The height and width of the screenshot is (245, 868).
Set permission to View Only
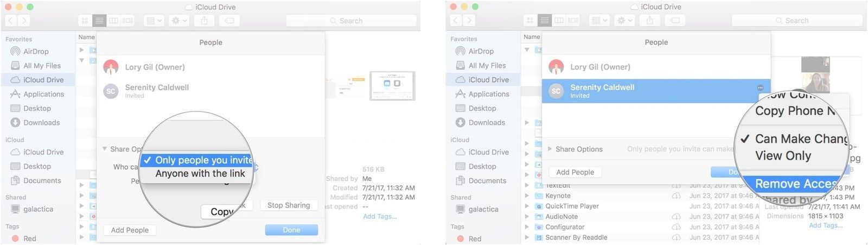pyautogui.click(x=783, y=156)
